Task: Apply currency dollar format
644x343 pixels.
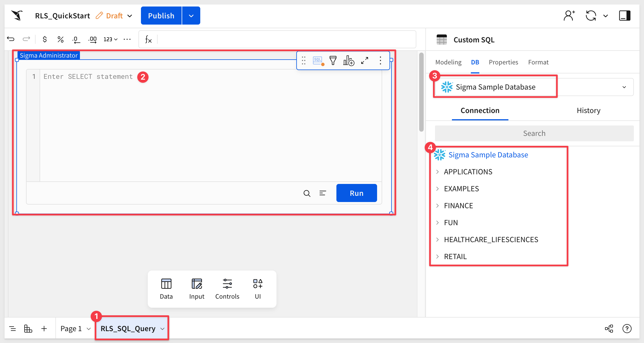Action: (x=45, y=39)
